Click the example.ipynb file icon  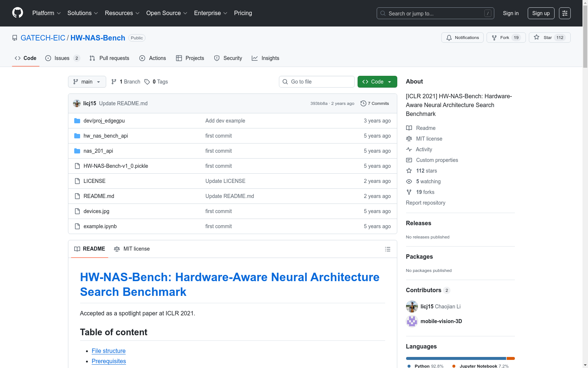[77, 226]
